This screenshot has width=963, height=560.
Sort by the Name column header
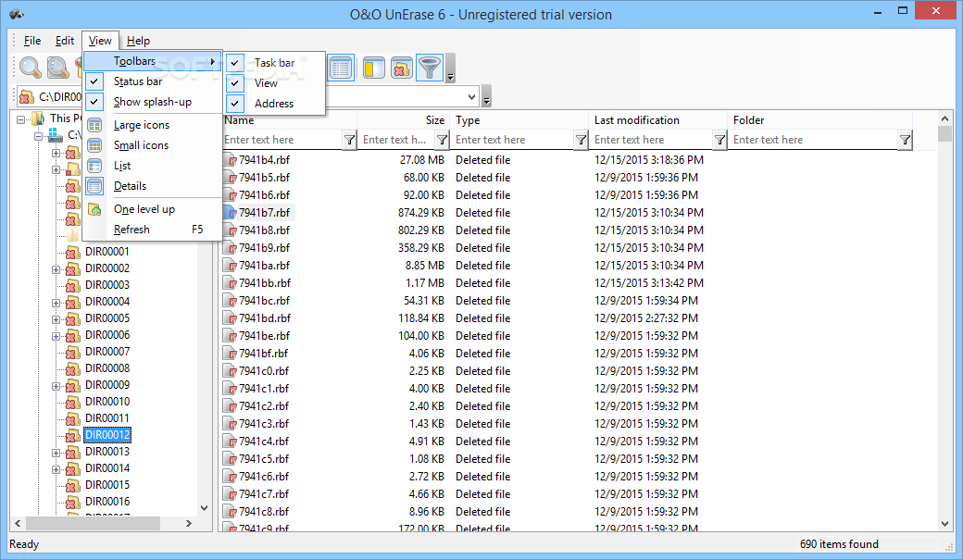[289, 120]
